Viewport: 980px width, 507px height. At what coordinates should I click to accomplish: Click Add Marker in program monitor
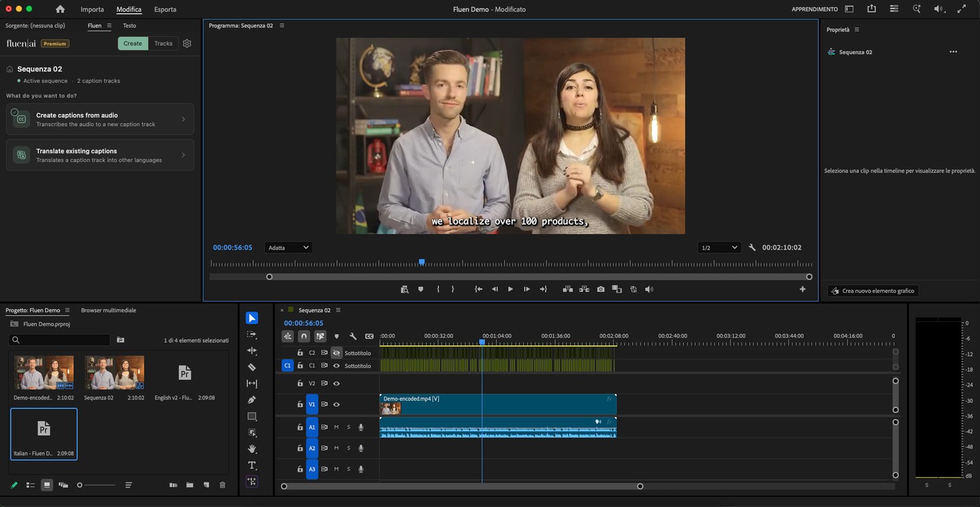point(421,289)
